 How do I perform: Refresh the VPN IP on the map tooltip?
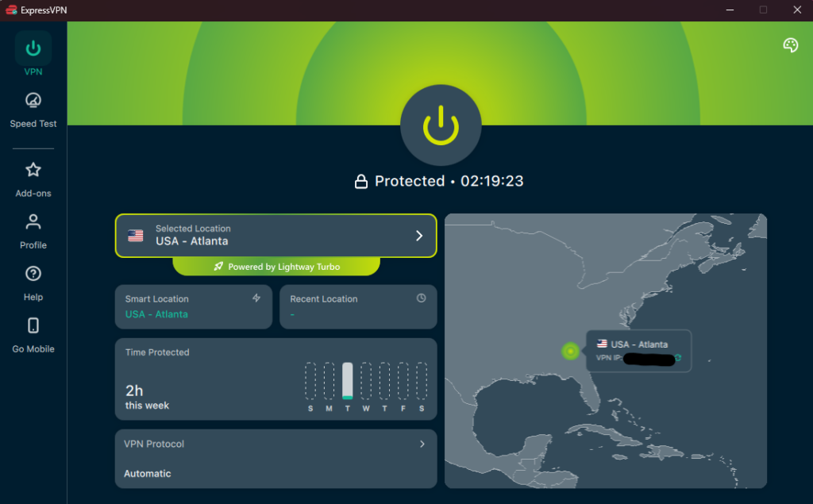(680, 359)
